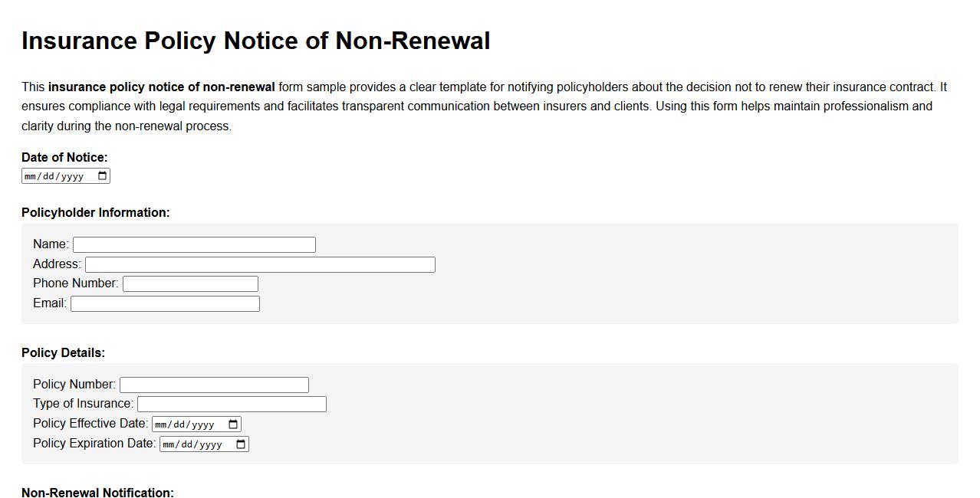Image resolution: width=980 pixels, height=498 pixels.
Task: Select the day segment of Date of Notice
Action: point(48,175)
